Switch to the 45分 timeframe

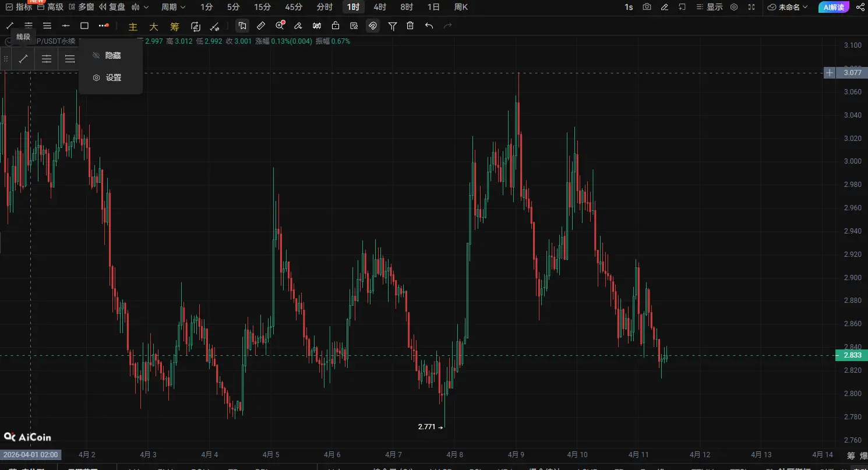tap(294, 7)
